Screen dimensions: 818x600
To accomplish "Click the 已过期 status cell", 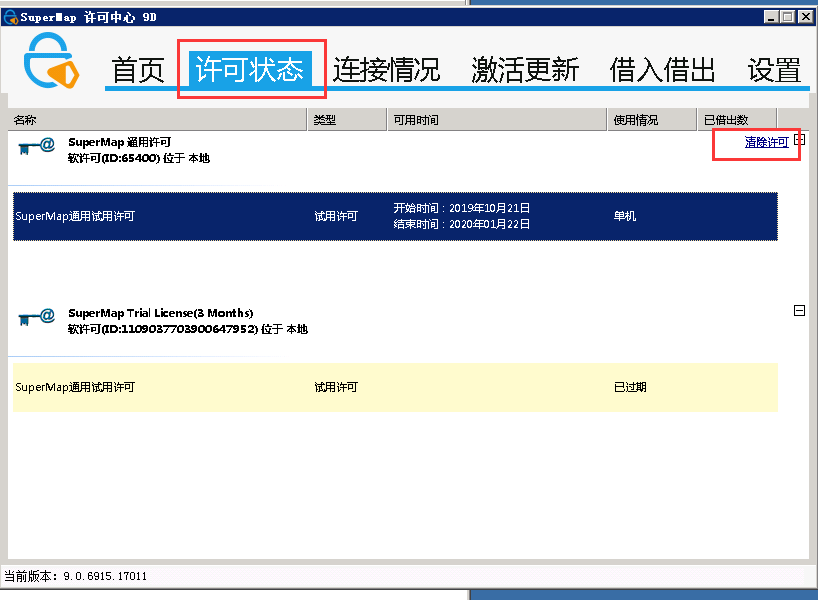I will tap(630, 387).
